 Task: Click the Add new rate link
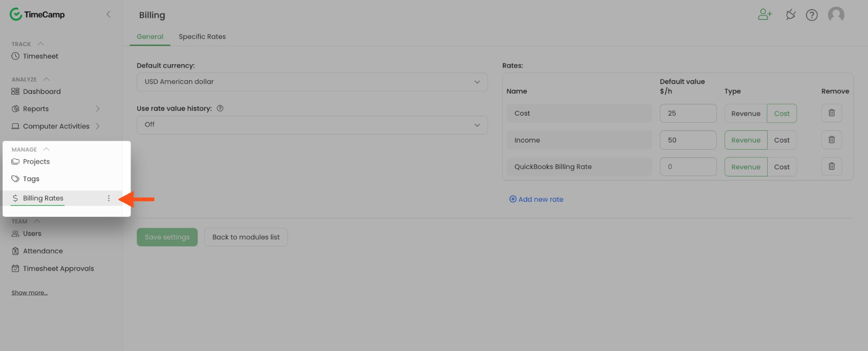click(536, 199)
